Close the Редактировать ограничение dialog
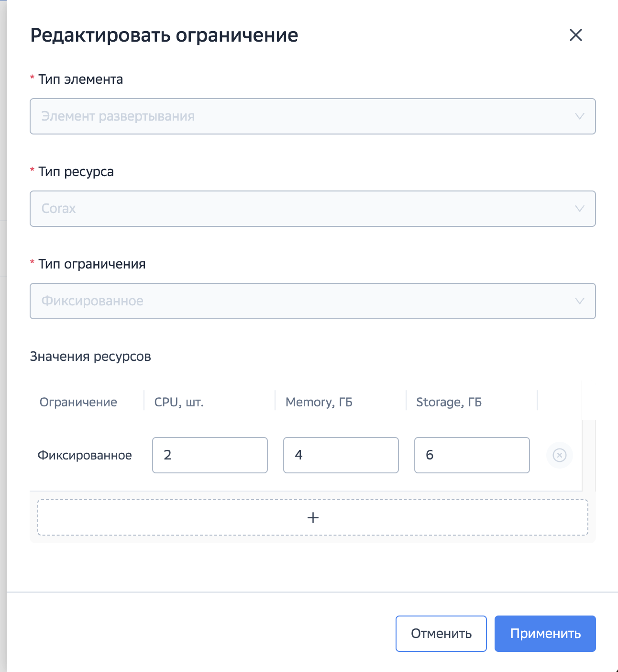 coord(576,35)
